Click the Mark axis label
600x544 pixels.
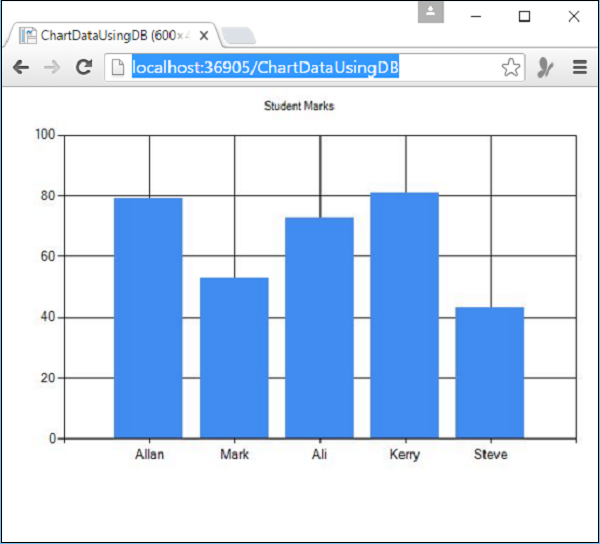[x=235, y=454]
